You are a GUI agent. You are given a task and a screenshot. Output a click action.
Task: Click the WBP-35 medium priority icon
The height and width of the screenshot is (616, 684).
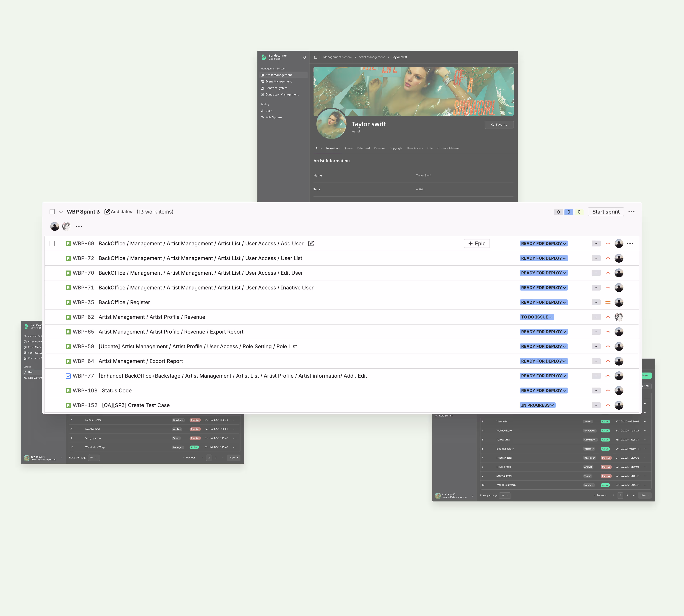[x=608, y=302]
